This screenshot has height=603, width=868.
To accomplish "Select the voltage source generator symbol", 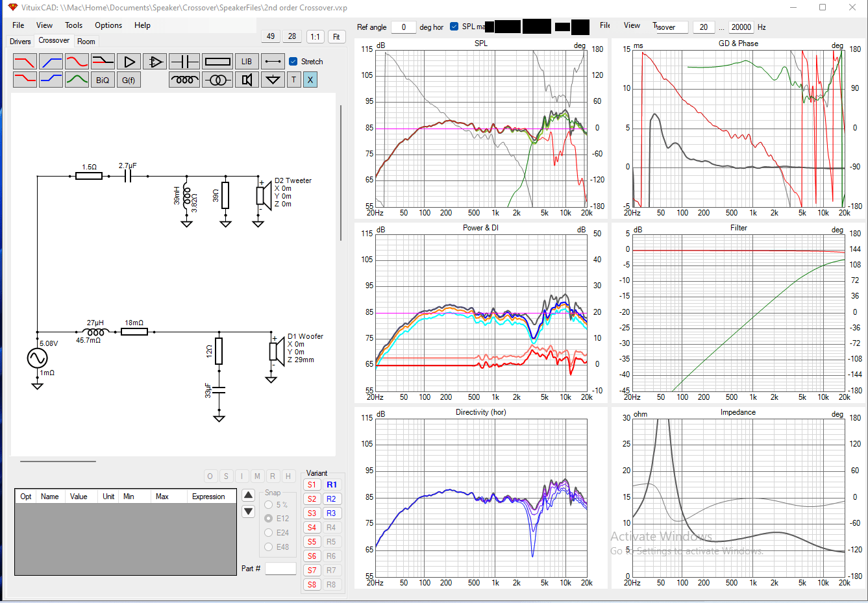I will click(37, 358).
